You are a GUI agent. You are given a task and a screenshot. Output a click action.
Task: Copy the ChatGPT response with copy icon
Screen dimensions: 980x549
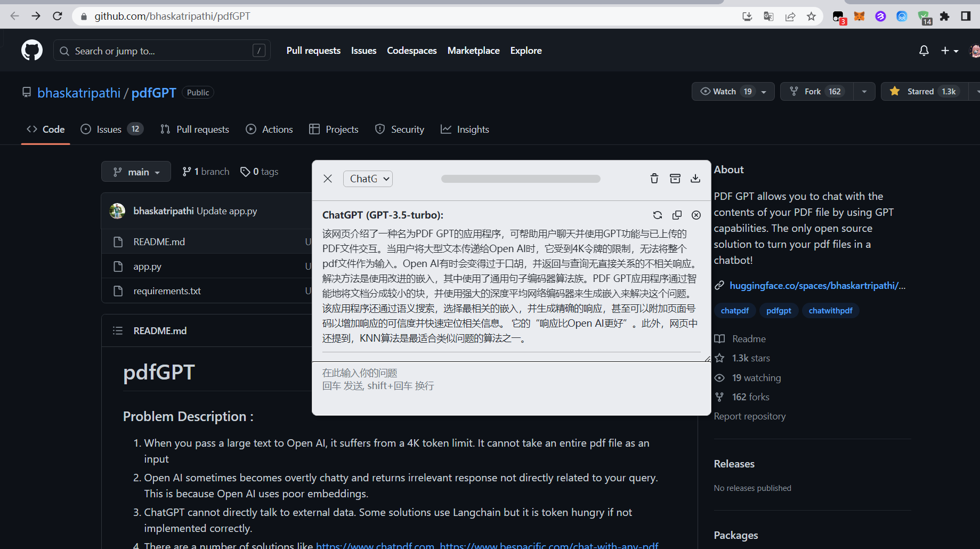tap(677, 215)
